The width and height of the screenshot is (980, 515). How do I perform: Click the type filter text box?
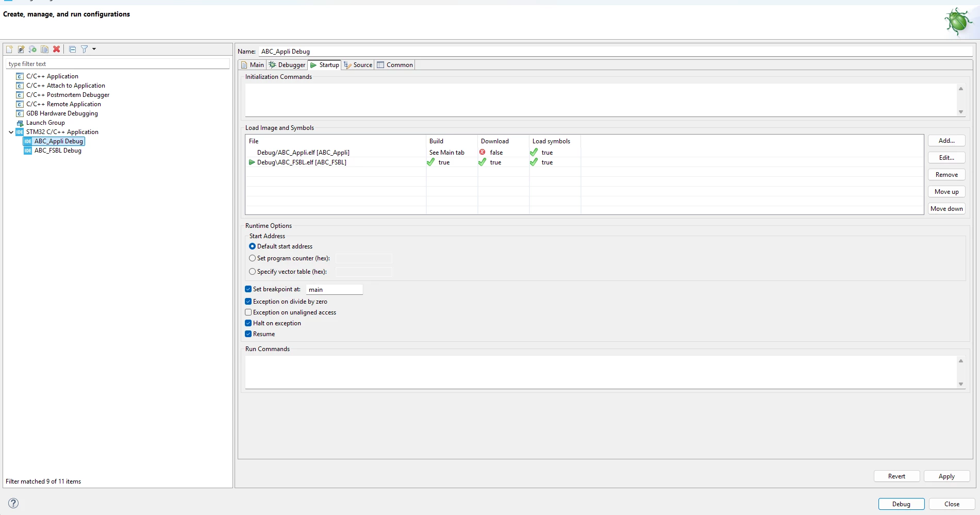(118, 64)
